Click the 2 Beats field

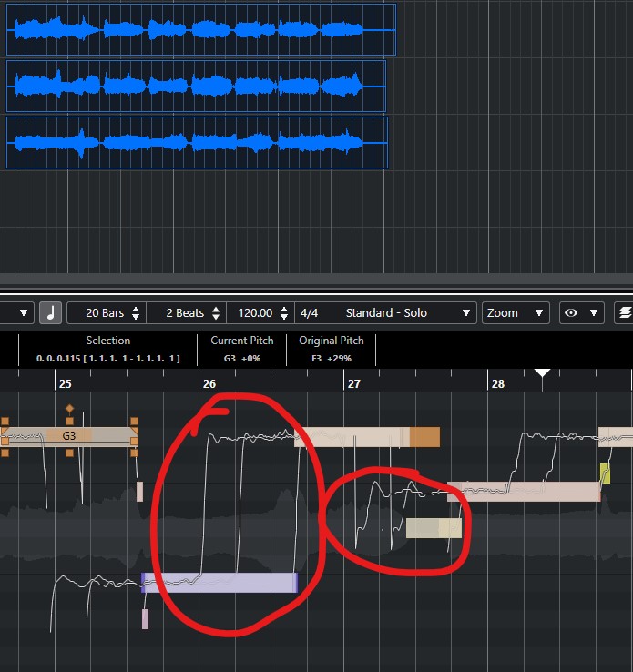tap(185, 313)
